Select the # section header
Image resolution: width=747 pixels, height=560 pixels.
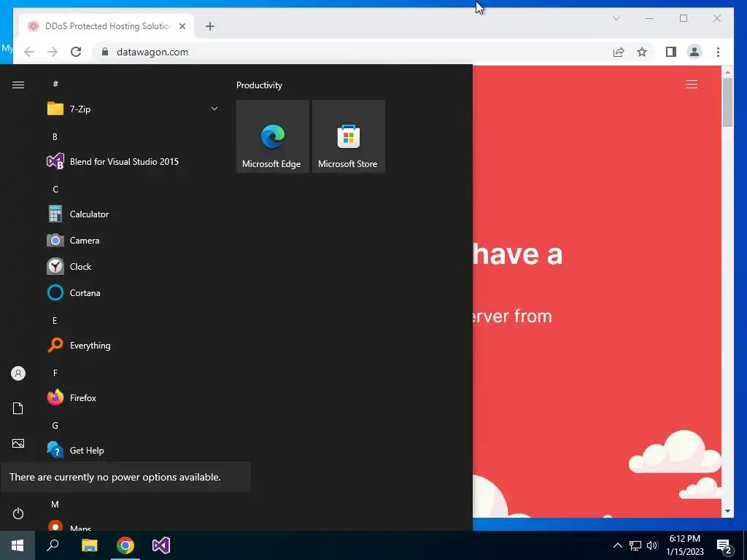click(55, 84)
